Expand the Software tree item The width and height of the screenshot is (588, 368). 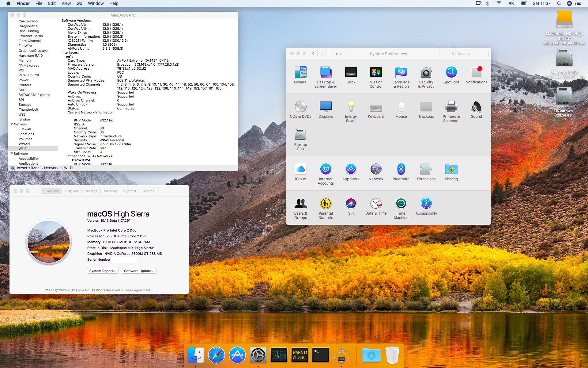point(13,153)
